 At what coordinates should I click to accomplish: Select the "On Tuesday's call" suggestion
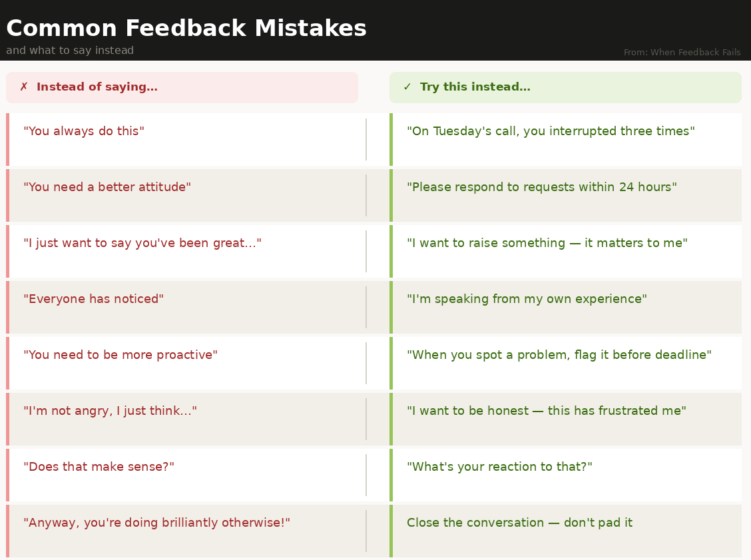(x=551, y=131)
